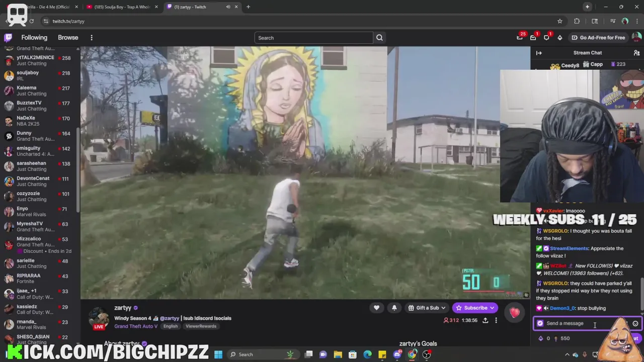Open the chat community users icon
This screenshot has width=644, height=362.
[x=636, y=53]
